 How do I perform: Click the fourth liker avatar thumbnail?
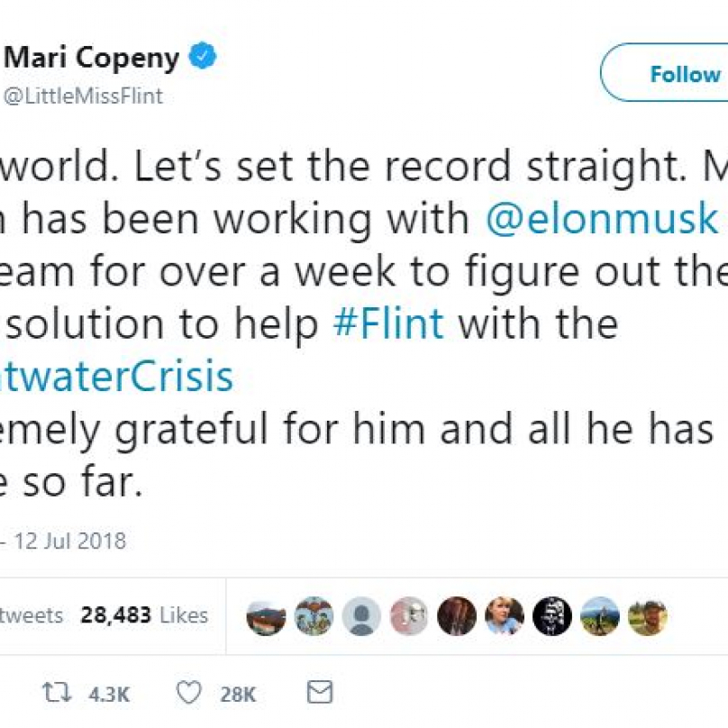409,616
